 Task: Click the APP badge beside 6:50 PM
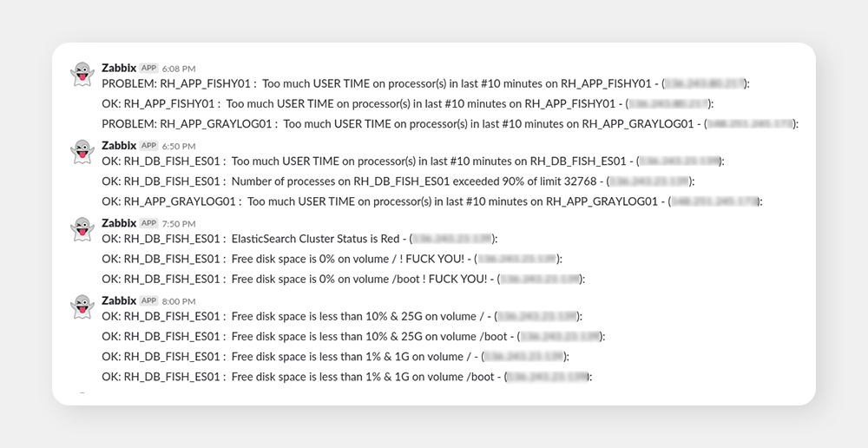[x=149, y=146]
